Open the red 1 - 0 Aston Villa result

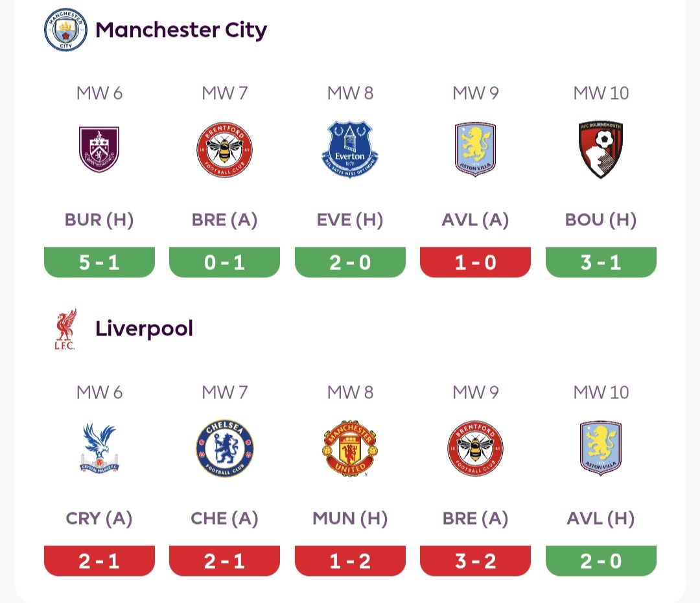point(475,262)
